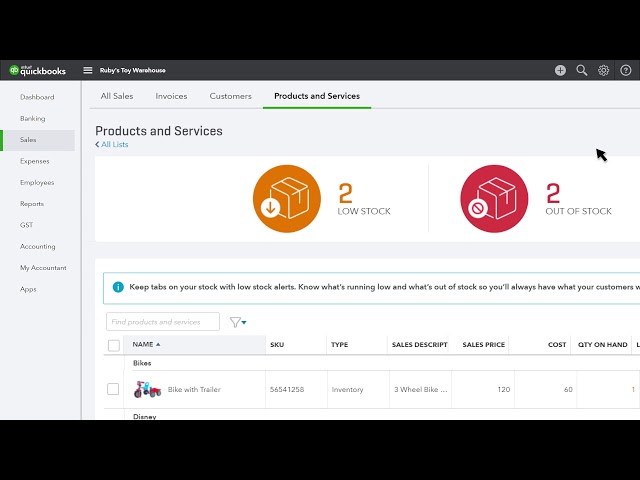The width and height of the screenshot is (640, 480).
Task: Click the red out of stock box icon
Action: click(x=494, y=199)
